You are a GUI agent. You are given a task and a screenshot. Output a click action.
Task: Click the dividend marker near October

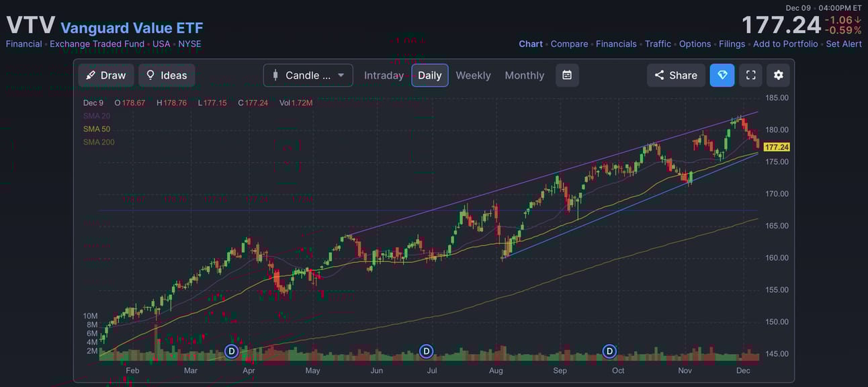[609, 351]
